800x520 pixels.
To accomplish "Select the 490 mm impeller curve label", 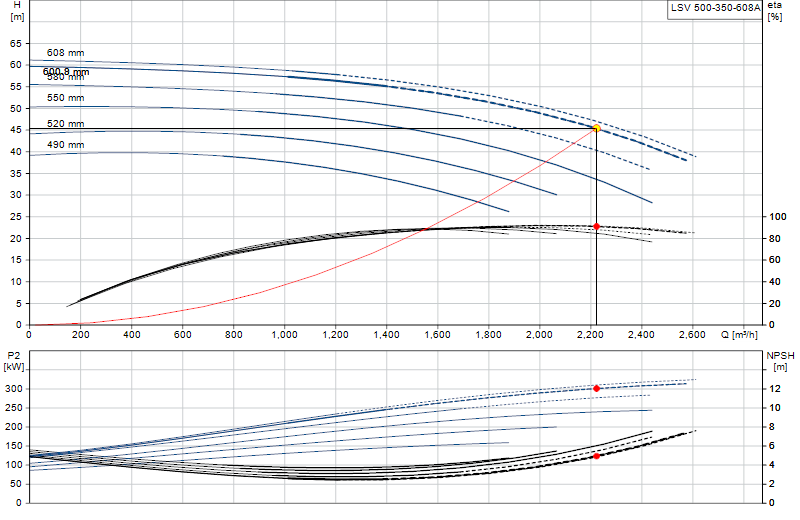I will (65, 144).
